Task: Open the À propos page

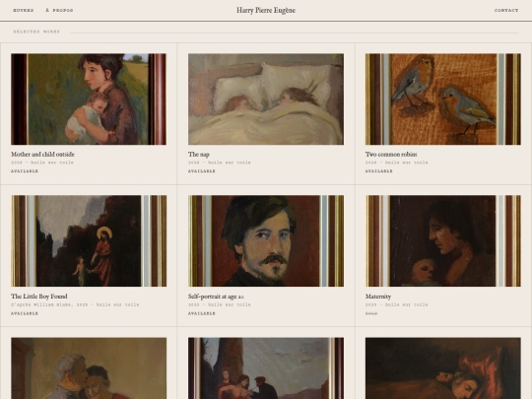Action: point(59,10)
